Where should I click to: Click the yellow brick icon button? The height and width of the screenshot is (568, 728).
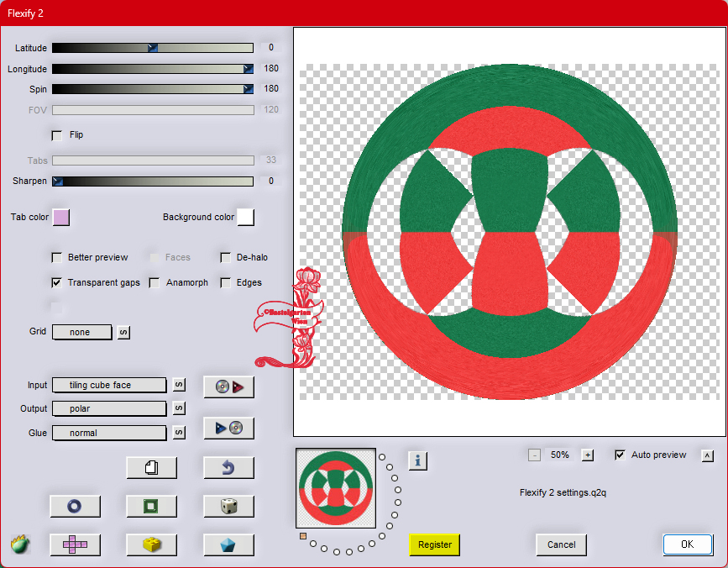click(151, 544)
